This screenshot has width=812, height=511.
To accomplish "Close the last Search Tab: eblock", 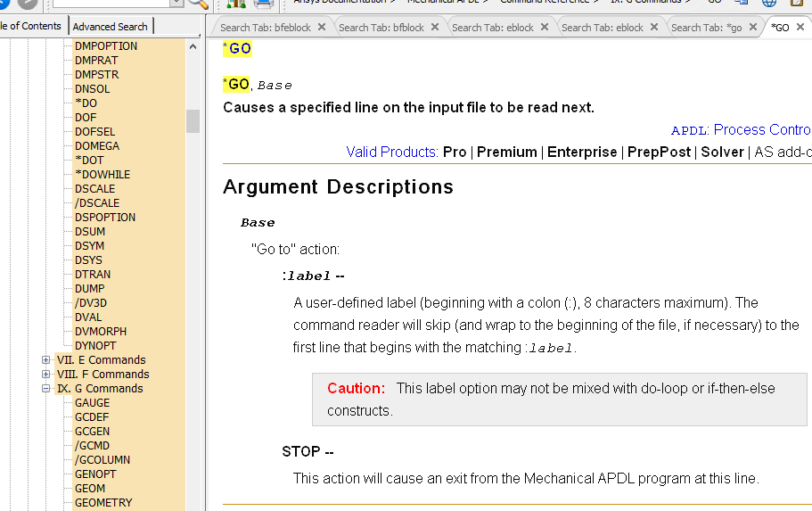I will 654,27.
